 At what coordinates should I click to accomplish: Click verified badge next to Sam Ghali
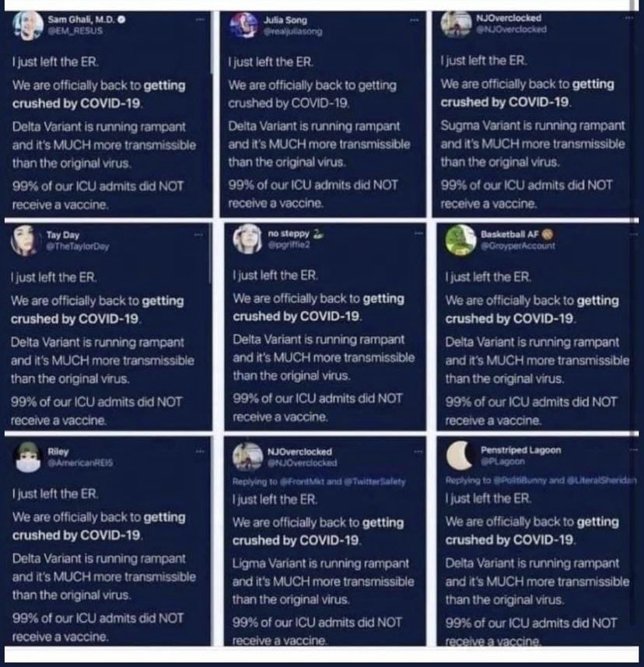click(x=121, y=19)
